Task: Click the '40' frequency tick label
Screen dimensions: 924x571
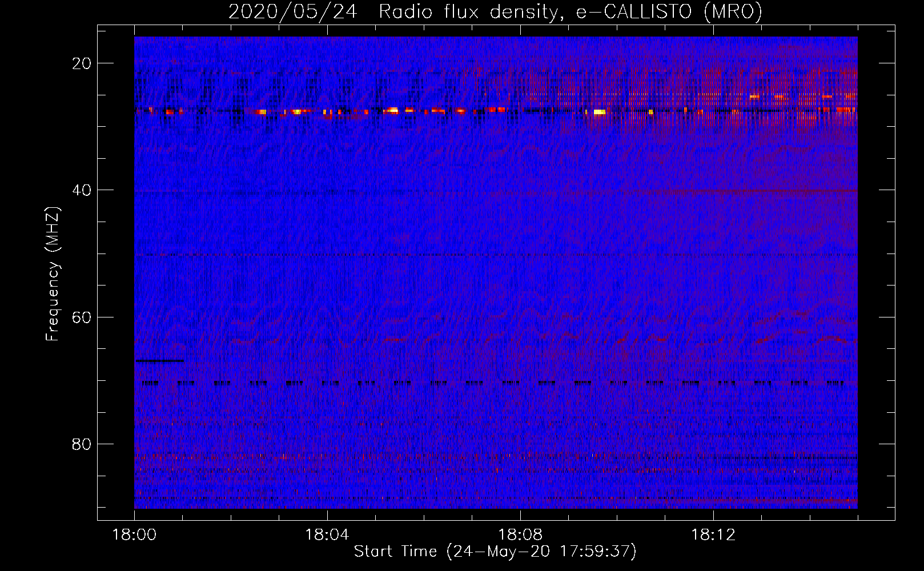Action: [82, 190]
